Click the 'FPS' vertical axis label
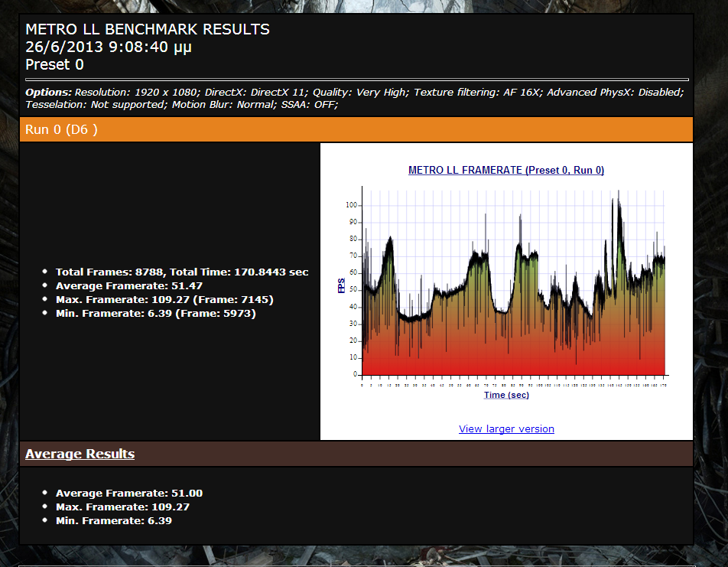The height and width of the screenshot is (567, 728). tap(341, 285)
